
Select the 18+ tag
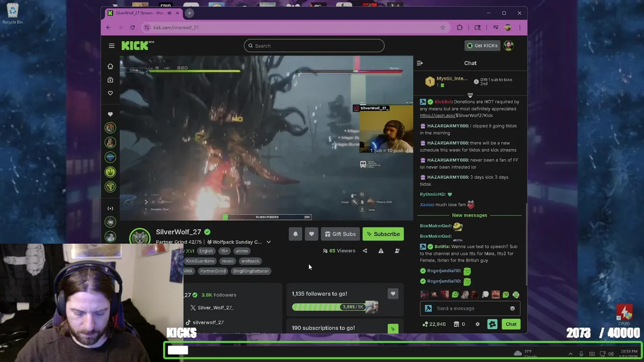(224, 251)
